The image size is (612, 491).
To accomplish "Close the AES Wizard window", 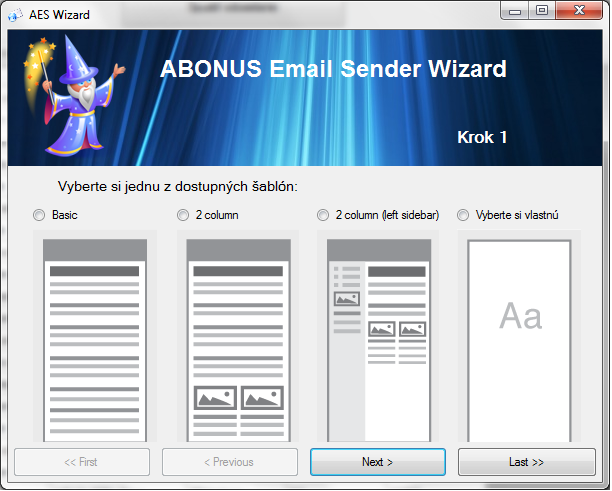I will [579, 11].
